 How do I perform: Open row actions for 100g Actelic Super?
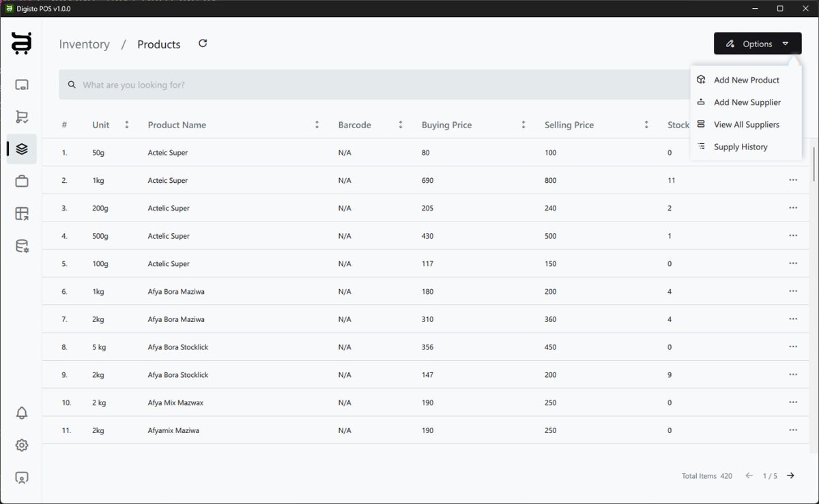(793, 263)
